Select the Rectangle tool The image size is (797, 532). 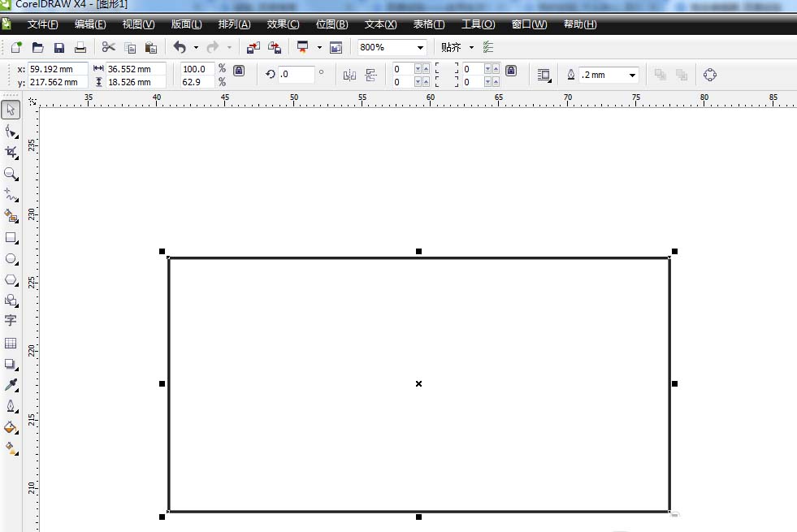click(11, 238)
